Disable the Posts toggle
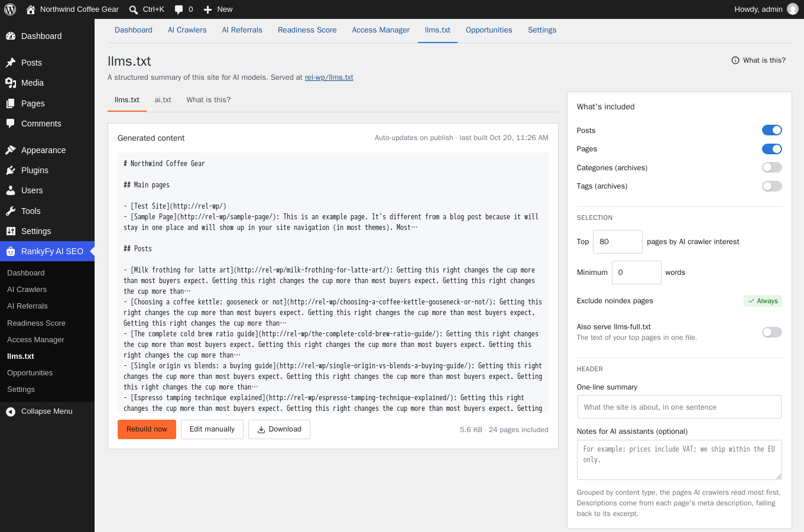The height and width of the screenshot is (532, 804). 772,130
